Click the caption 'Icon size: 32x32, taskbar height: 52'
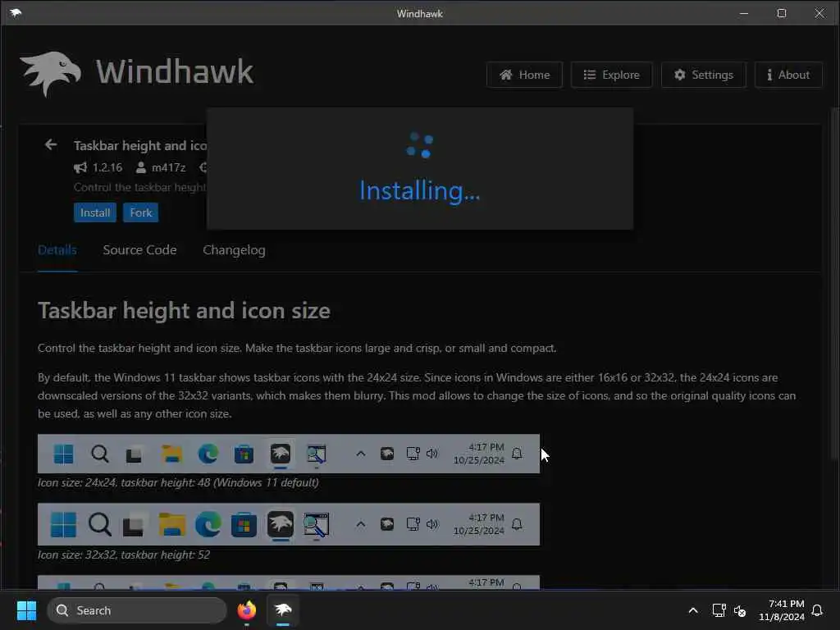Viewport: 840px width, 630px height. coord(124,555)
